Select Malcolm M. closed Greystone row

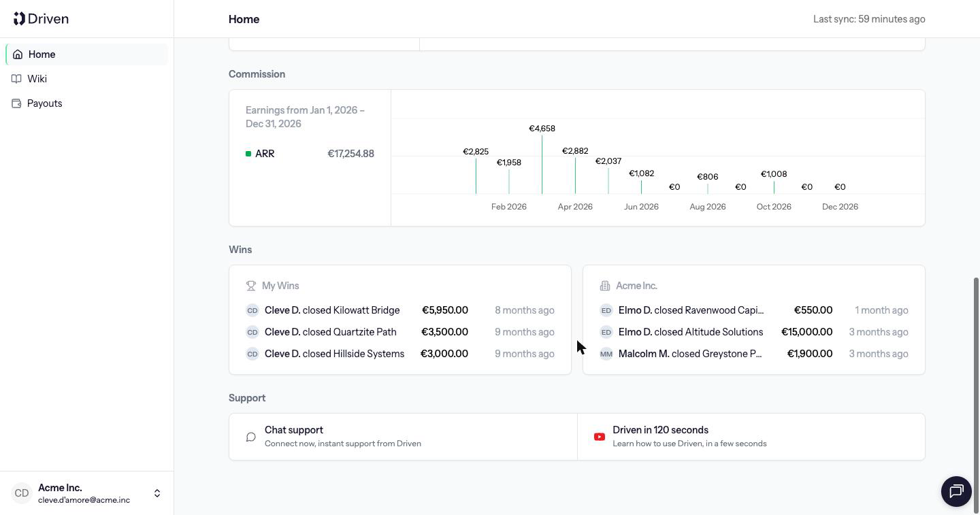click(x=754, y=354)
